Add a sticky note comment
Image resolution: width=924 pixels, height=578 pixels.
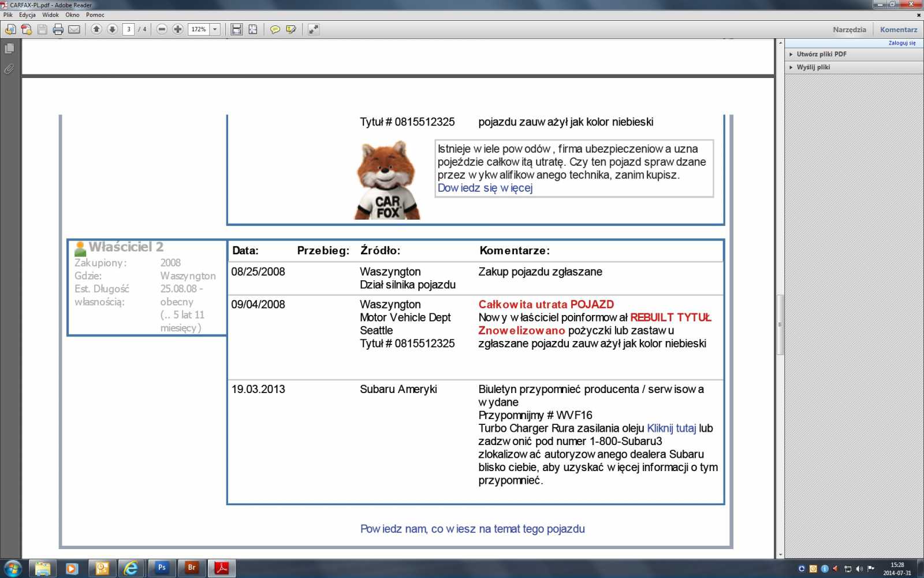point(275,29)
